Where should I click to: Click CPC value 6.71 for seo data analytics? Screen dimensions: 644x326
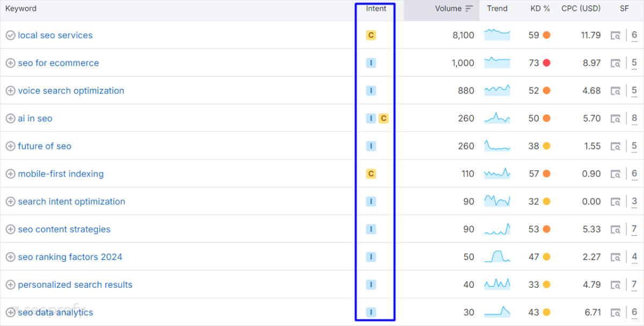pos(592,313)
